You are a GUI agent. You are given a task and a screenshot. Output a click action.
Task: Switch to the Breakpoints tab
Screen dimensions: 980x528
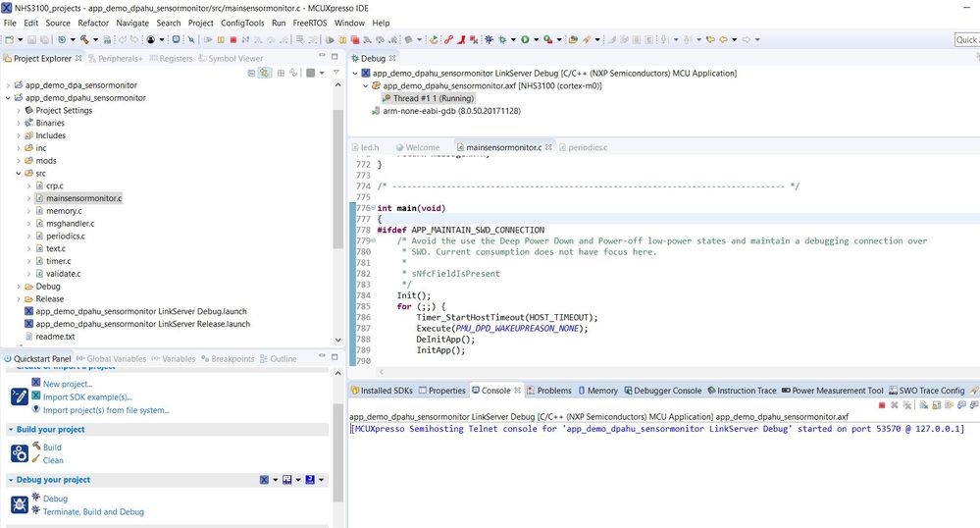[228, 359]
